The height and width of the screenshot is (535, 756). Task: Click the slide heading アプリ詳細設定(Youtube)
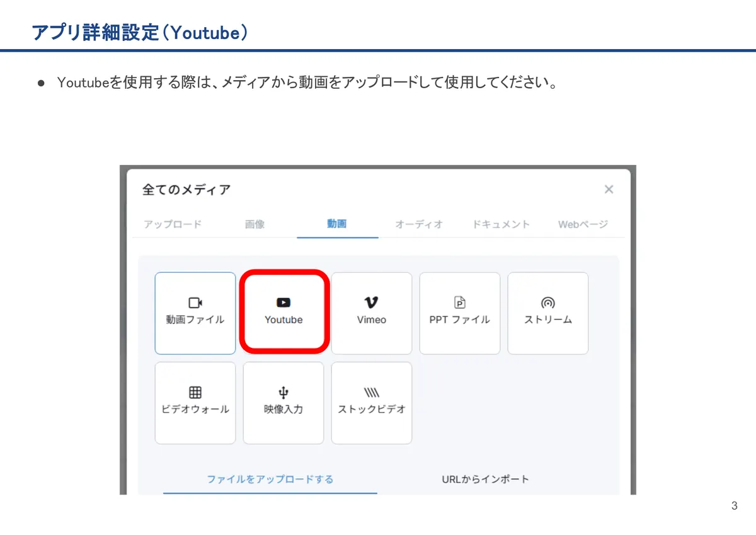click(x=139, y=32)
